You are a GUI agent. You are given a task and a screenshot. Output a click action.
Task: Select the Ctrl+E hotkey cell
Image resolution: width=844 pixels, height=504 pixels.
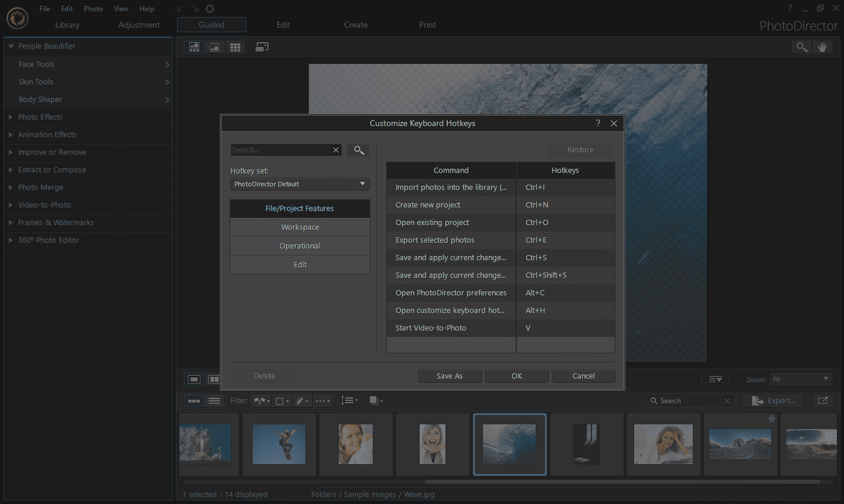point(566,240)
